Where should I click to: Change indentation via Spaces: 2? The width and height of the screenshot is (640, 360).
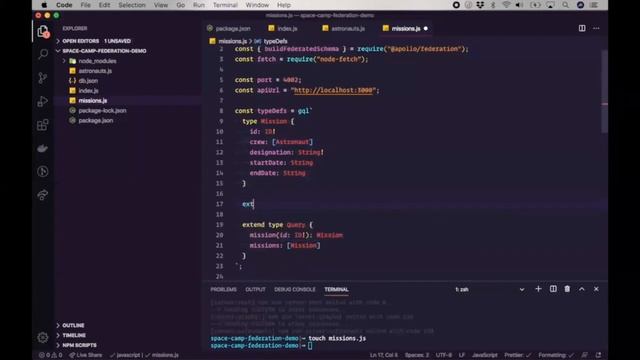pos(417,355)
